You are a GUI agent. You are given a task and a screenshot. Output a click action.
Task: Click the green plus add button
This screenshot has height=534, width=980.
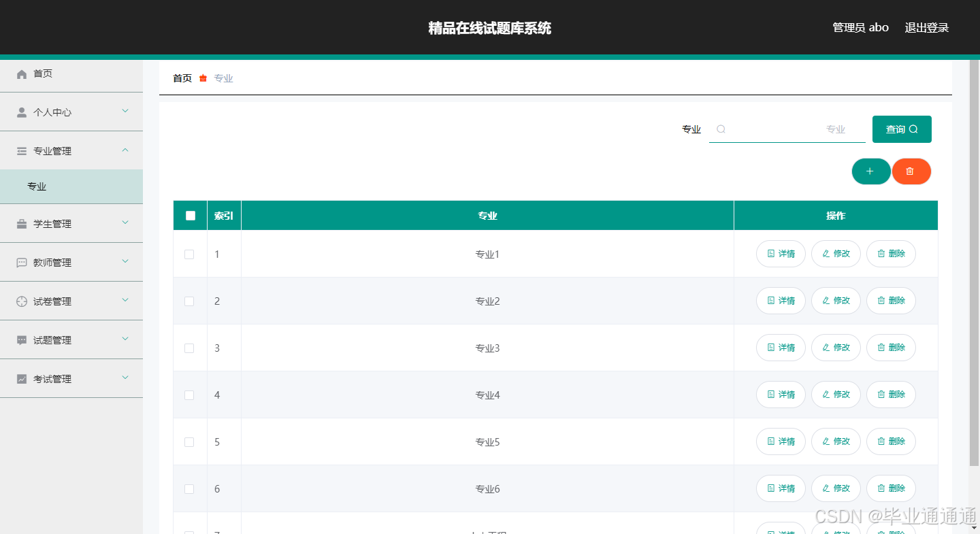click(x=870, y=171)
